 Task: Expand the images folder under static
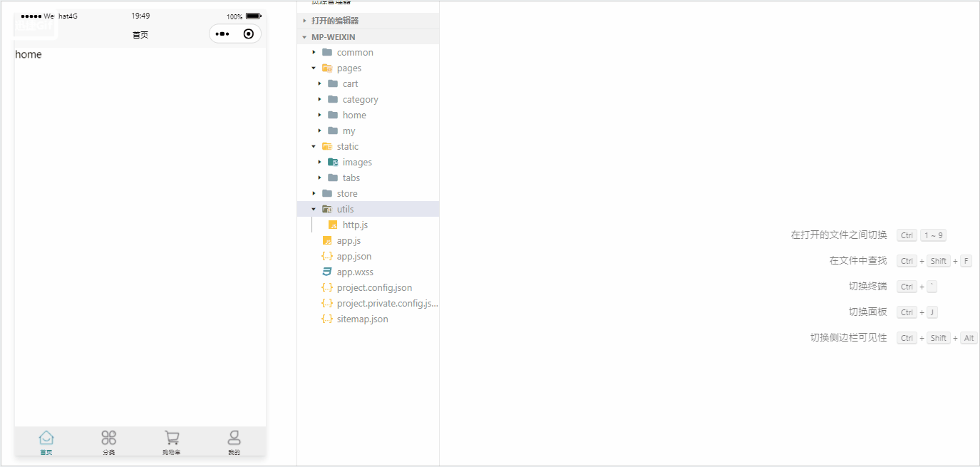click(368, 162)
